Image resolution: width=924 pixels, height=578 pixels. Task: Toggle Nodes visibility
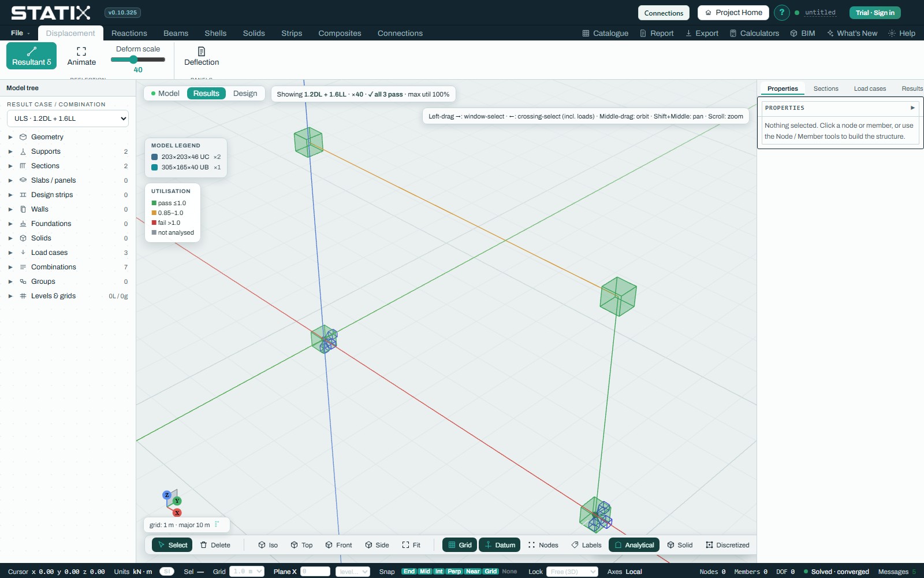543,545
